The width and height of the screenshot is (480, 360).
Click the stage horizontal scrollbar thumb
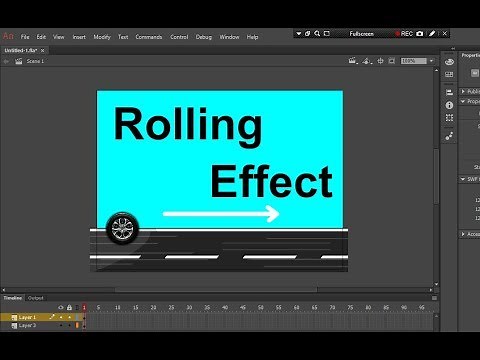click(216, 290)
